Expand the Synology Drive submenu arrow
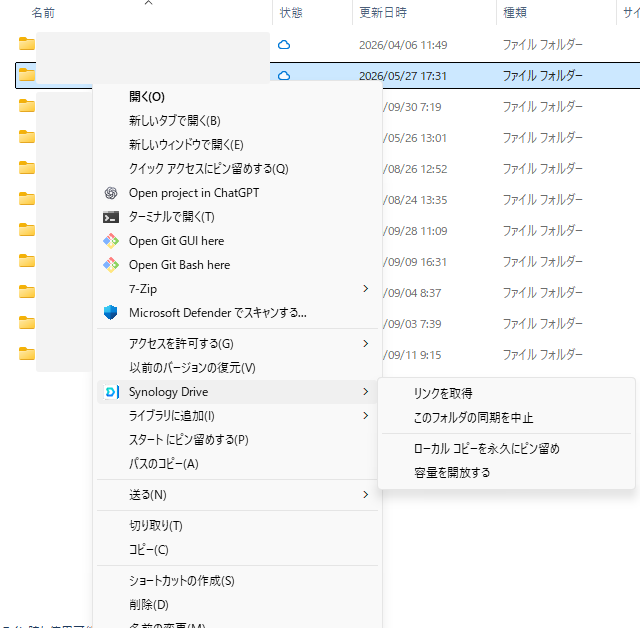The width and height of the screenshot is (640, 628). pyautogui.click(x=366, y=392)
